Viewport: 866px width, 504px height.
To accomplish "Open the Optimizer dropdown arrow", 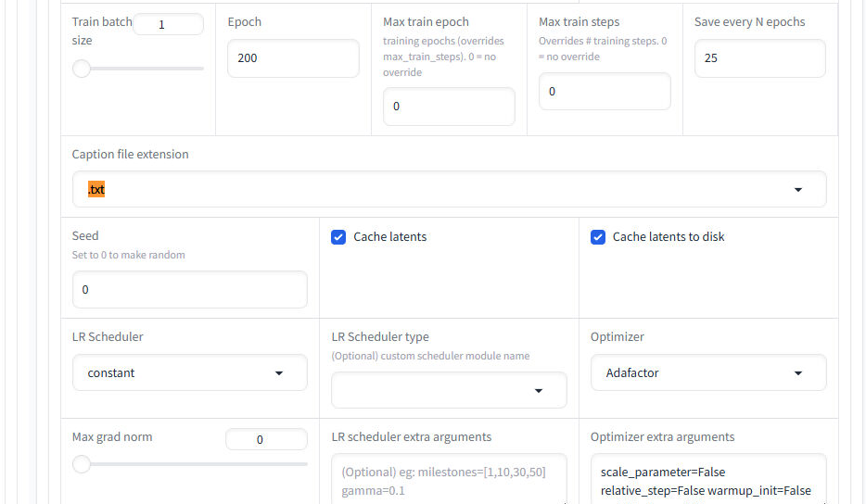I will (x=798, y=373).
